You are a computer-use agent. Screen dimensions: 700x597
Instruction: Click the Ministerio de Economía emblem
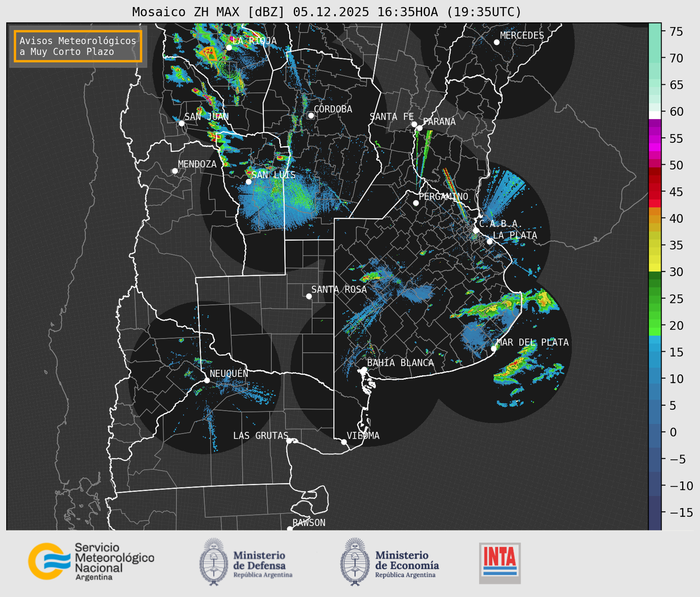(355, 562)
